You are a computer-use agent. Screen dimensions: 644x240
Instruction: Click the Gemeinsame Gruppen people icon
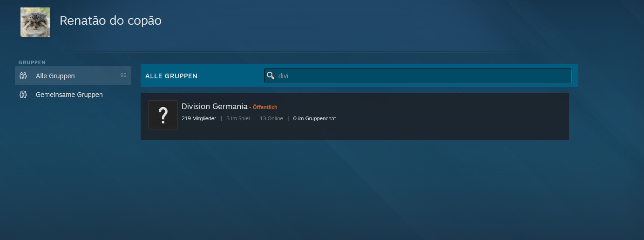(23, 95)
